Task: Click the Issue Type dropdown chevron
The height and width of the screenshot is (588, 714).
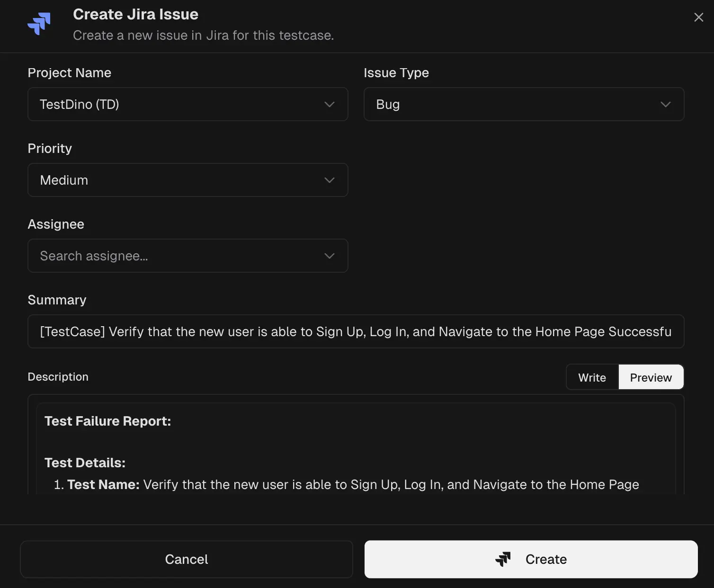Action: 666,104
